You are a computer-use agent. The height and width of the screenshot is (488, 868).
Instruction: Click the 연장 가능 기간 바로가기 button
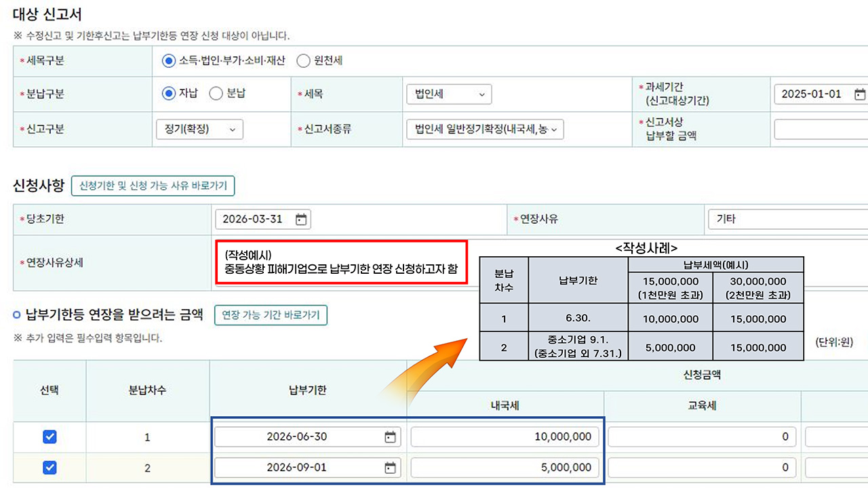click(271, 314)
